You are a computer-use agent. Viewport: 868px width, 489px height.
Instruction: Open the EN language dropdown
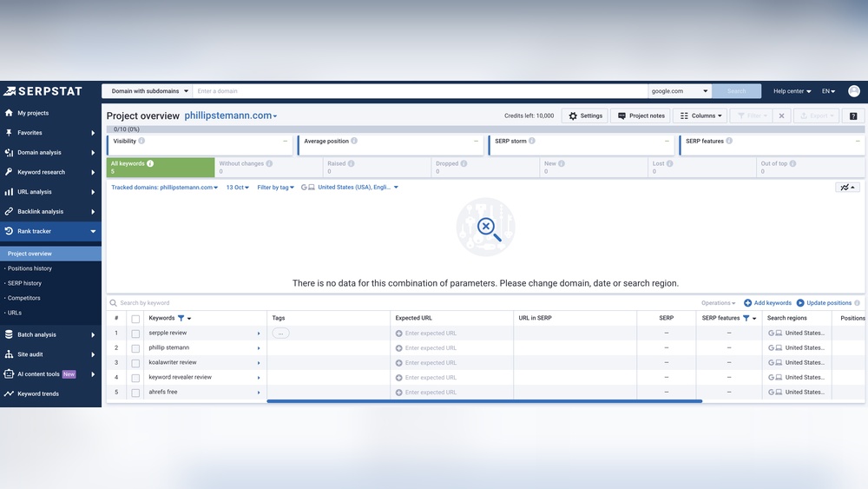click(x=828, y=91)
